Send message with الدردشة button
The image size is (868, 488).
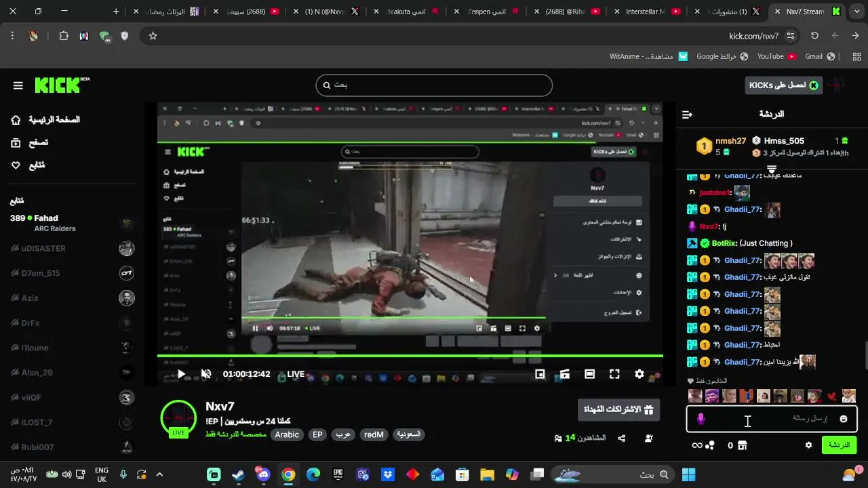[x=839, y=445]
